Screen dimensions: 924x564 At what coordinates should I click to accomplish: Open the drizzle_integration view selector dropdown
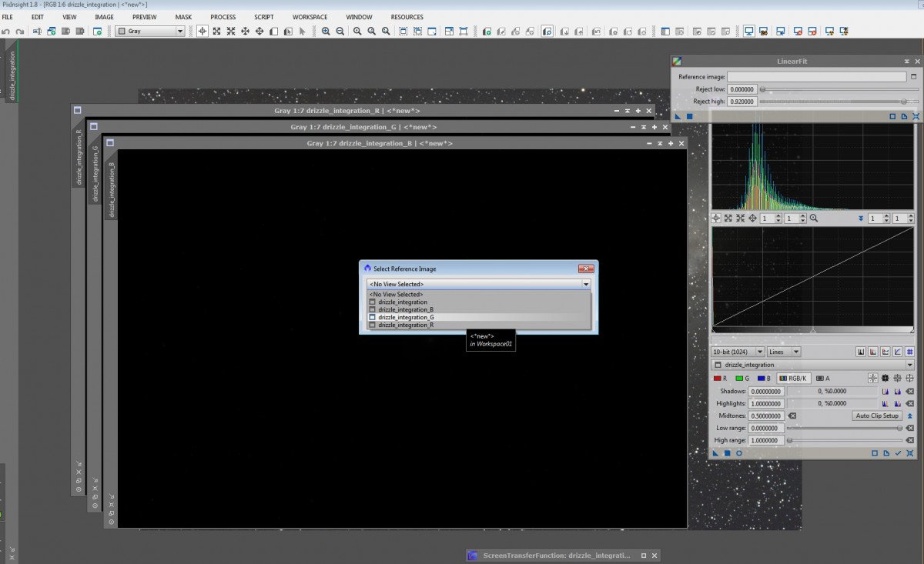813,365
